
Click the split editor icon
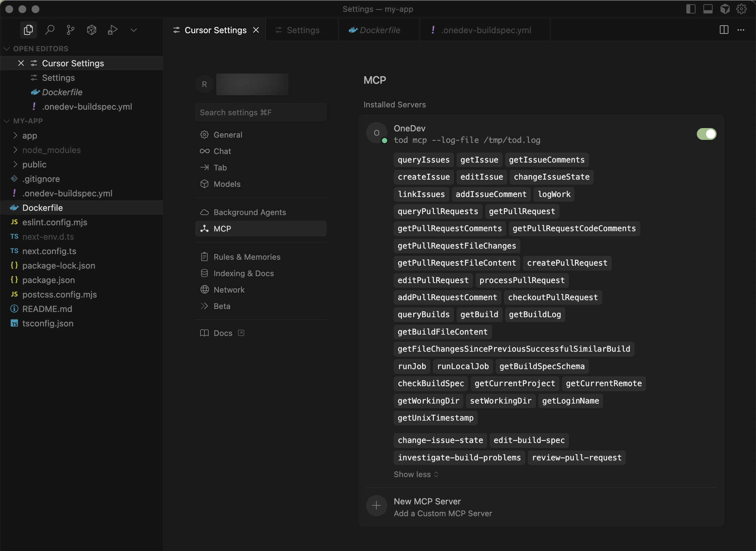click(x=724, y=30)
